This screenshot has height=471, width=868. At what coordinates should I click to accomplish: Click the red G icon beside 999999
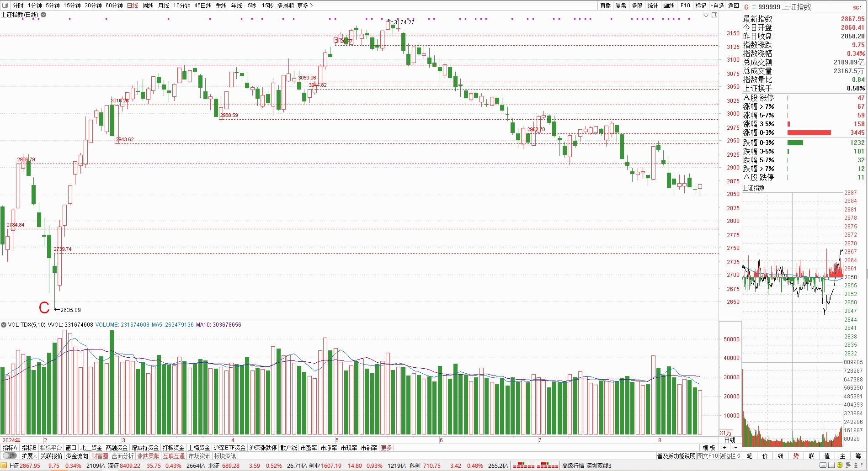[x=746, y=7]
